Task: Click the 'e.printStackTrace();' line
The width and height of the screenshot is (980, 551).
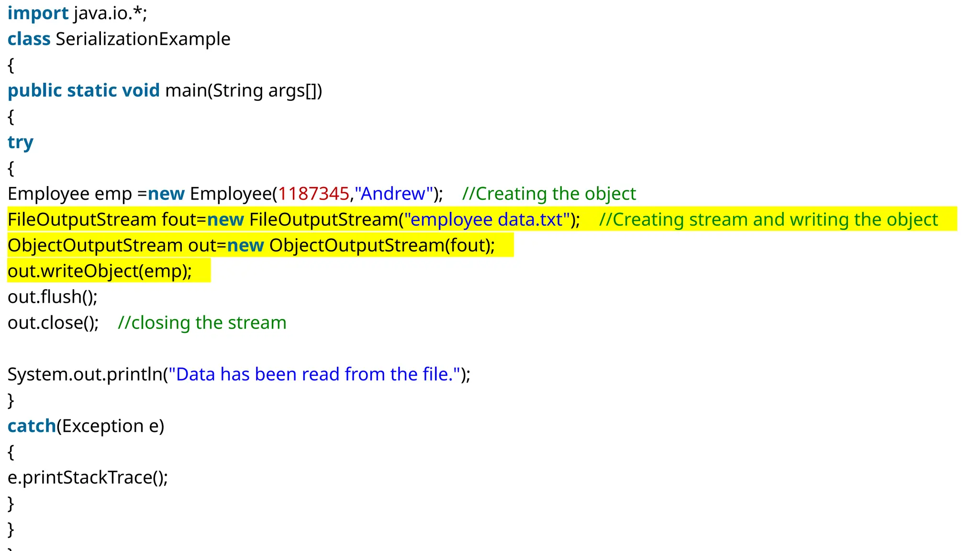Action: click(x=88, y=478)
